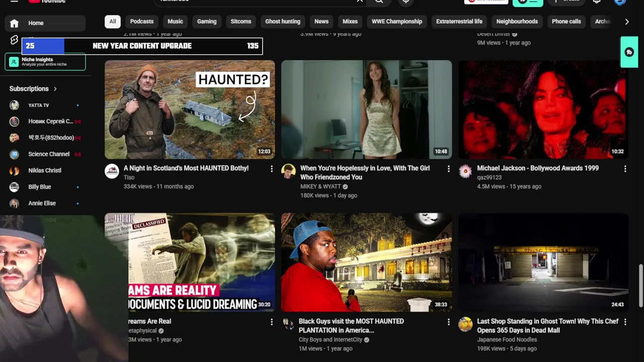This screenshot has height=362, width=644.
Task: Select the Mixes filter chip
Action: tap(350, 22)
